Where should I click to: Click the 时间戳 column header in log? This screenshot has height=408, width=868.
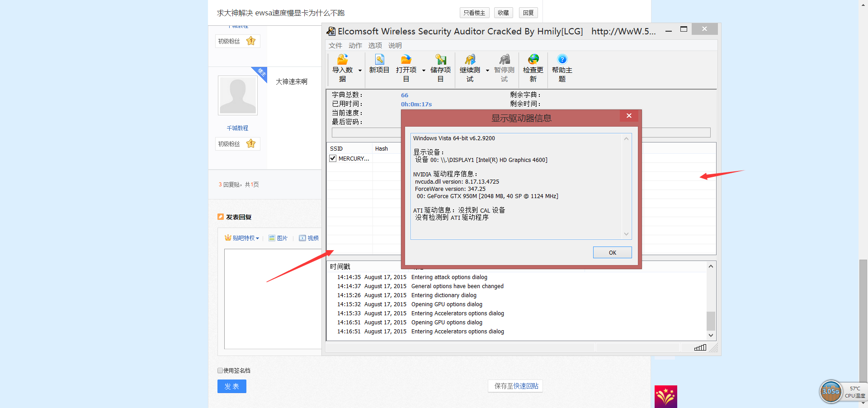click(x=340, y=267)
